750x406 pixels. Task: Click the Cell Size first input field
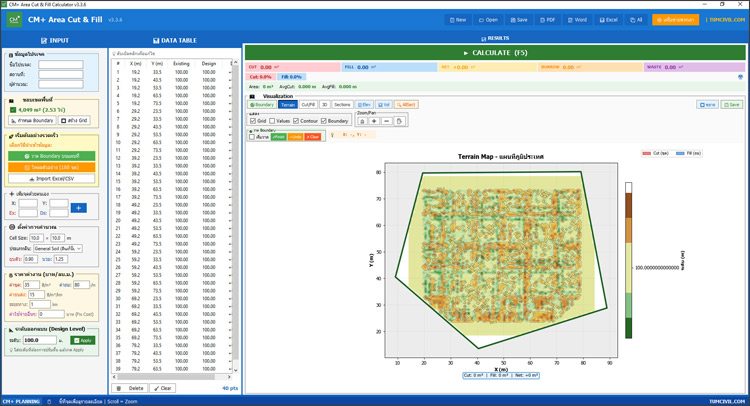coord(35,238)
